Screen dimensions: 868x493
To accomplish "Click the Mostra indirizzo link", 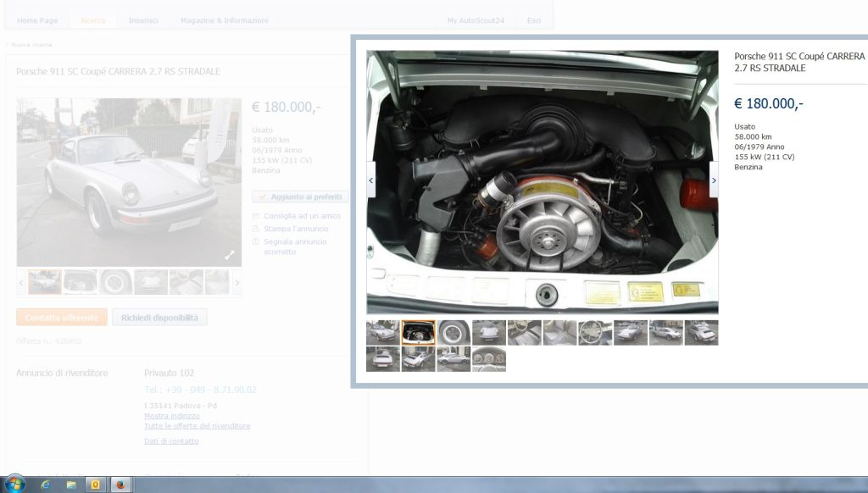I will [171, 416].
